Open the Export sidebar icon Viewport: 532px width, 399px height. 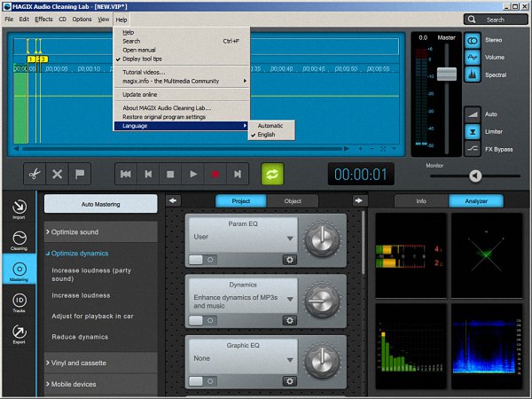[x=20, y=334]
